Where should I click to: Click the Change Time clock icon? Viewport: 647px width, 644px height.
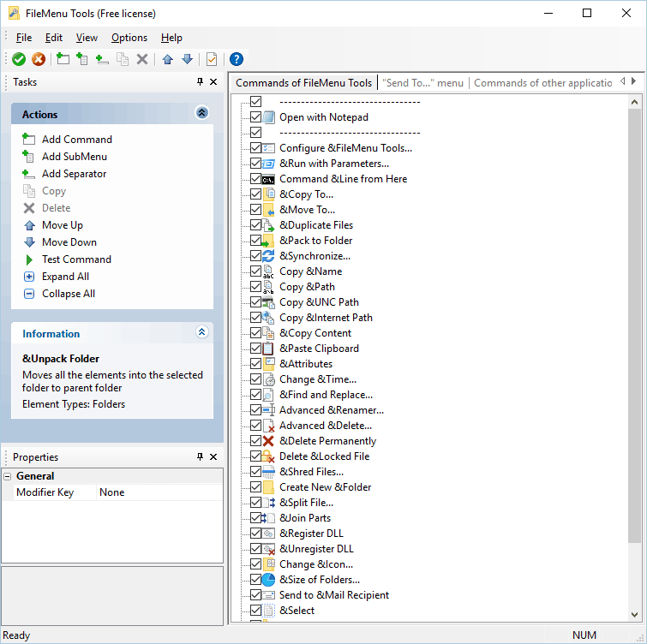pos(268,379)
